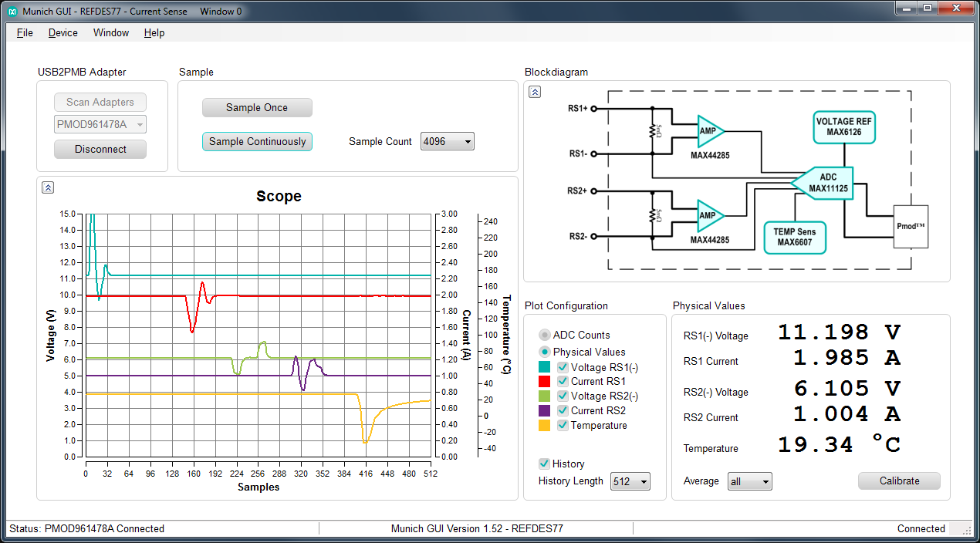This screenshot has height=543, width=980.
Task: Click the RS2(-) Voltage 6.105 V reading
Action: 847,389
